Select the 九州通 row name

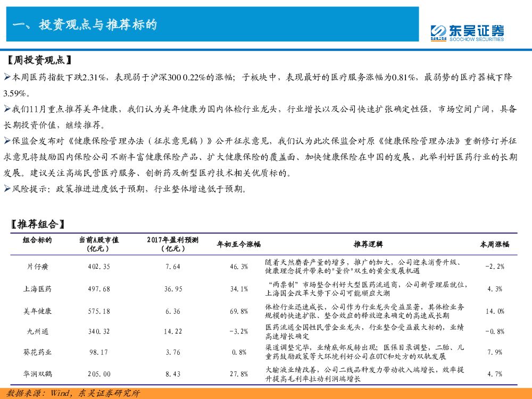tap(37, 331)
